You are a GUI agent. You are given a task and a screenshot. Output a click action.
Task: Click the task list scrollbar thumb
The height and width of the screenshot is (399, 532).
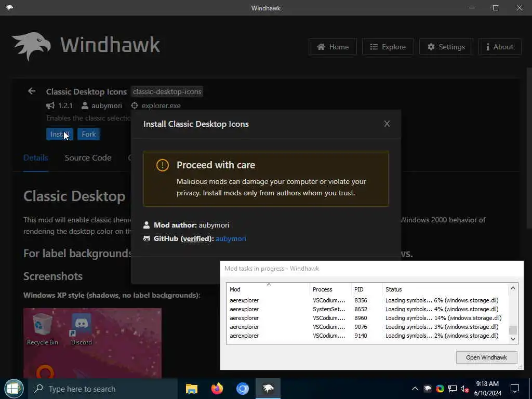tap(513, 330)
